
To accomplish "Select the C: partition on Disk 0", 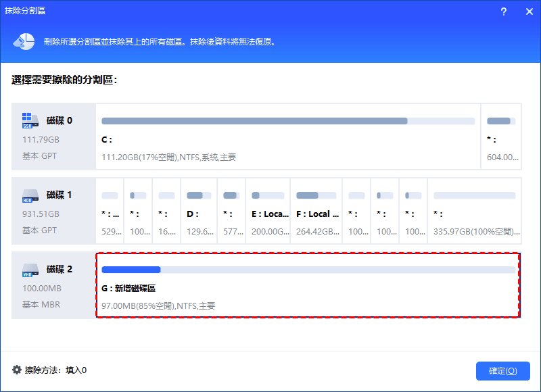I will [x=288, y=140].
